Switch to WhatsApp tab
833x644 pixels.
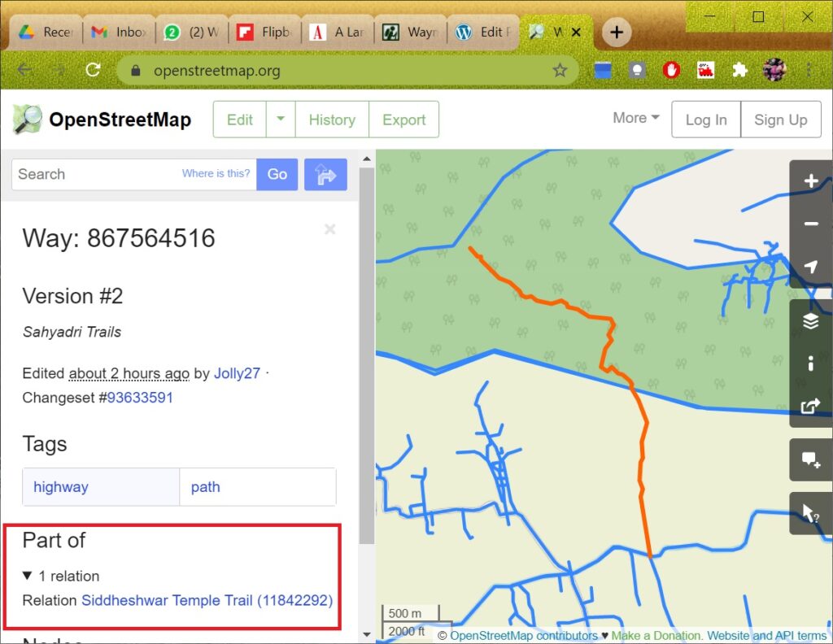tap(191, 33)
